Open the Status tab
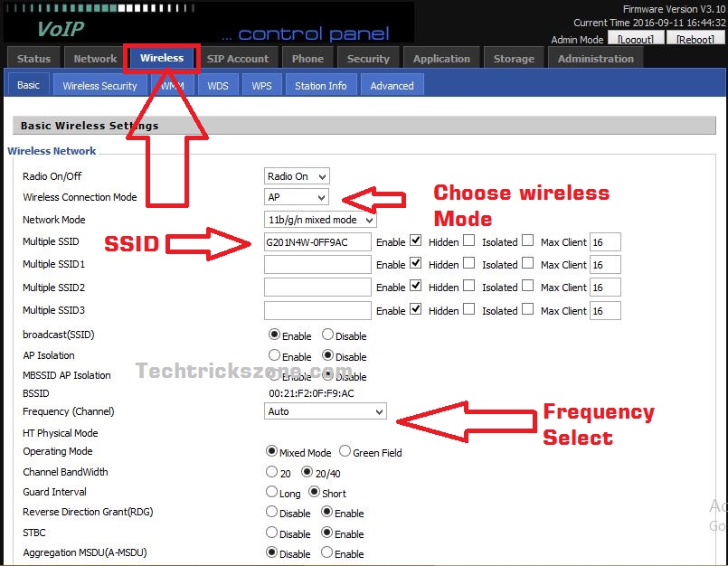728x566 pixels. click(x=34, y=59)
